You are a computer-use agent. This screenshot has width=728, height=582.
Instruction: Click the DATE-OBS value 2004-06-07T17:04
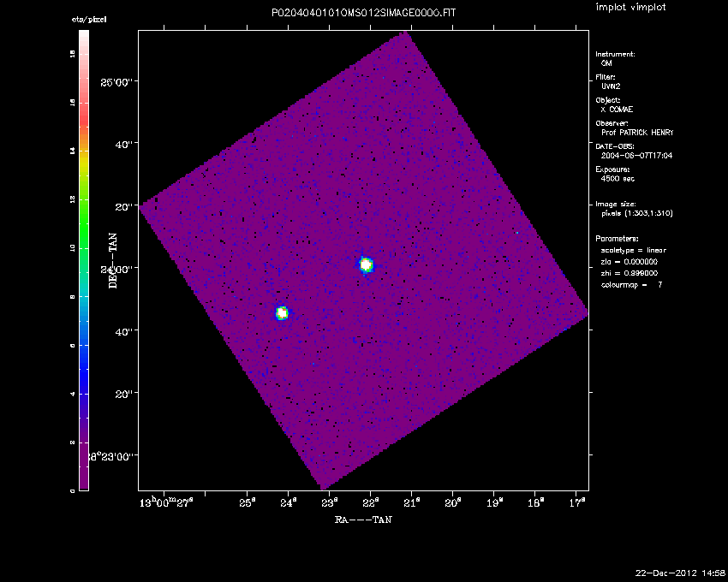(631, 157)
